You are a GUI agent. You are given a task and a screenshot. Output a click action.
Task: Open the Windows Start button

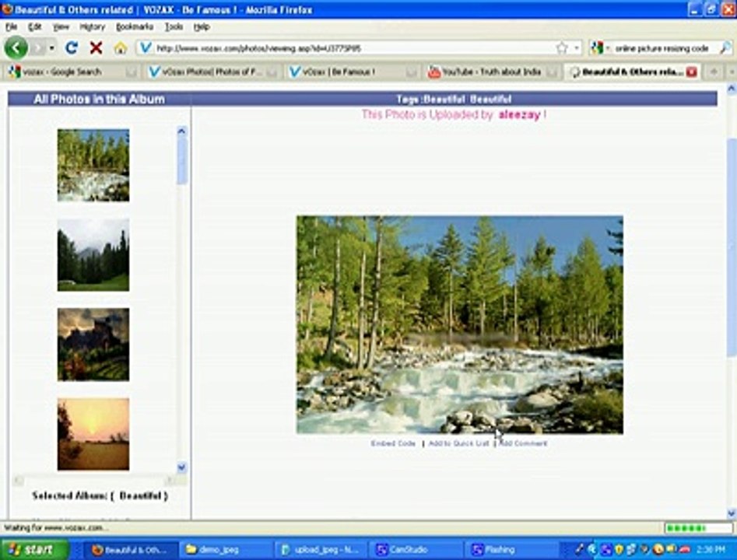click(x=33, y=550)
